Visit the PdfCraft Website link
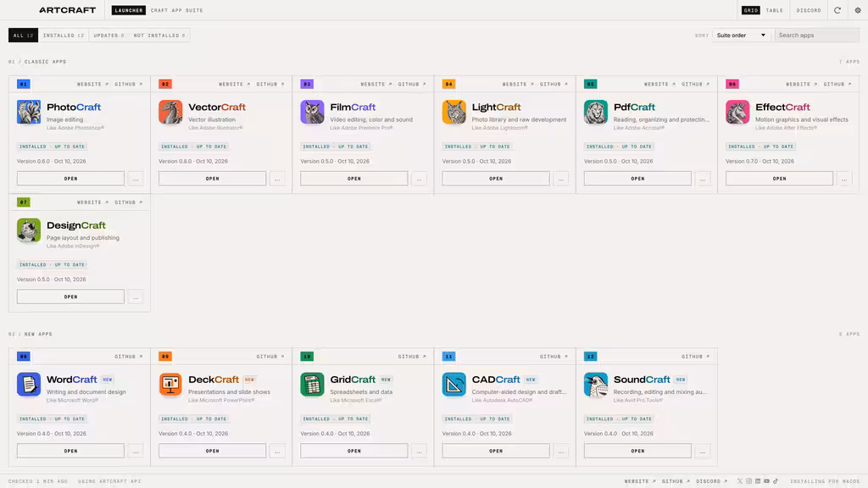 coord(658,84)
